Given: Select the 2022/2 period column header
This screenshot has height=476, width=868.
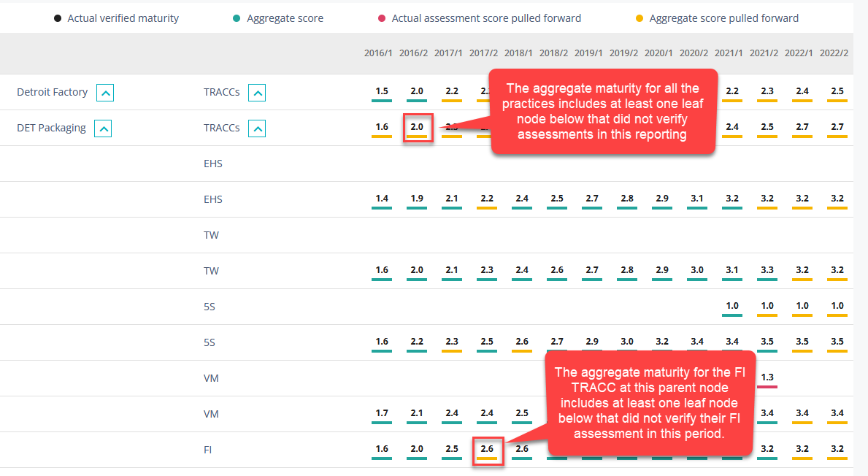Looking at the screenshot, I should point(834,53).
